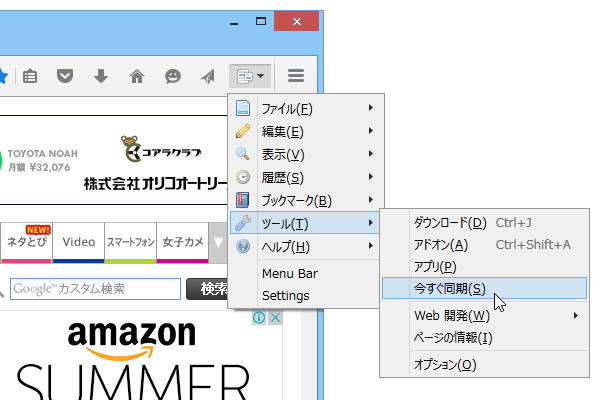The height and width of the screenshot is (400, 600).
Task: Click 株式会社オリコオートリース banner text
Action: [155, 184]
